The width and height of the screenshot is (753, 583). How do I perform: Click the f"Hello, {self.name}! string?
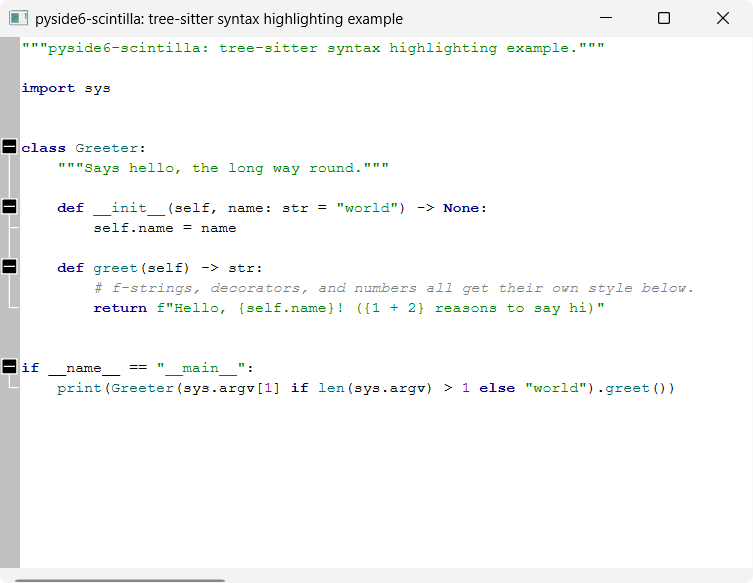click(x=381, y=308)
